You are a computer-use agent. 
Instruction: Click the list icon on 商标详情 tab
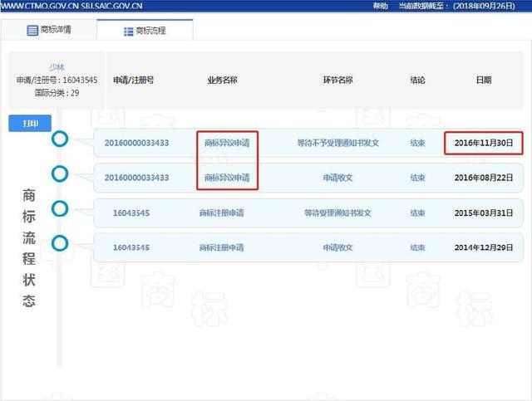(32, 31)
